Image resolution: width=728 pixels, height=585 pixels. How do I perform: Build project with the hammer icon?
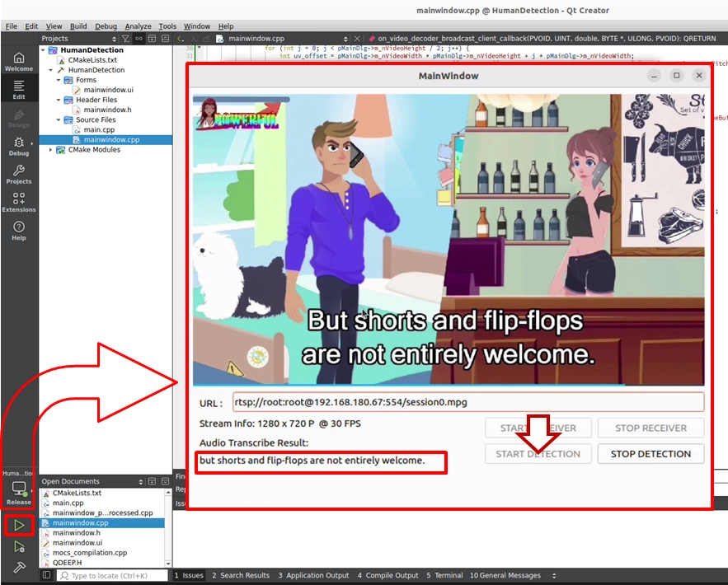point(19,567)
